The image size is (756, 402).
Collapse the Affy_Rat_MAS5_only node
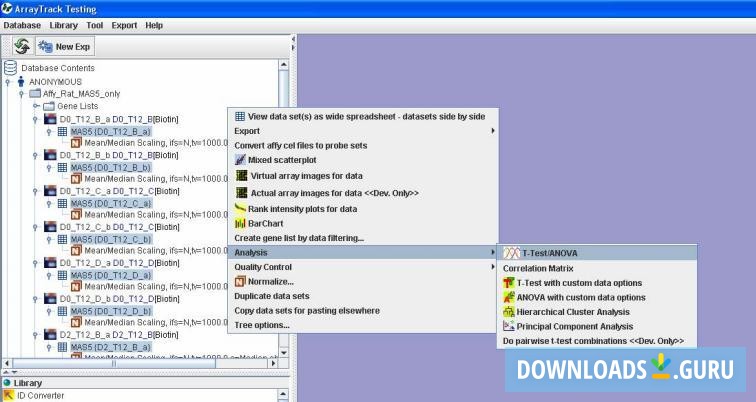point(21,94)
